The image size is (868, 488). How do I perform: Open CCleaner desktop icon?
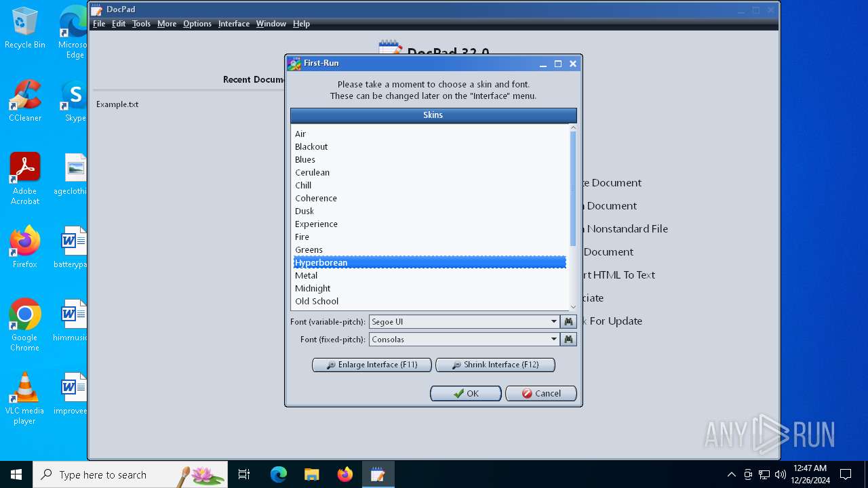[25, 101]
